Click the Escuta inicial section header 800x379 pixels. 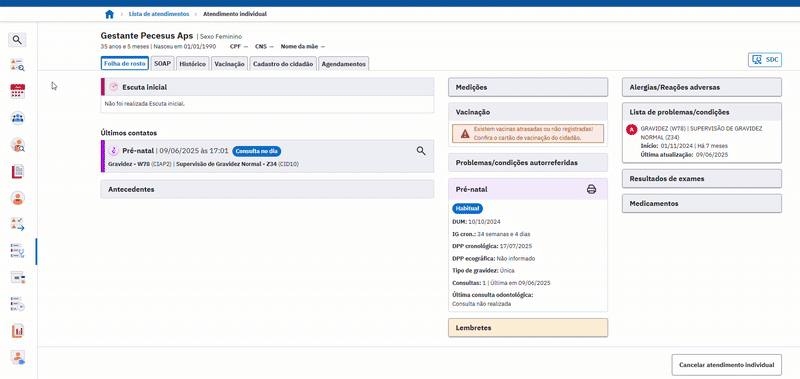[267, 87]
